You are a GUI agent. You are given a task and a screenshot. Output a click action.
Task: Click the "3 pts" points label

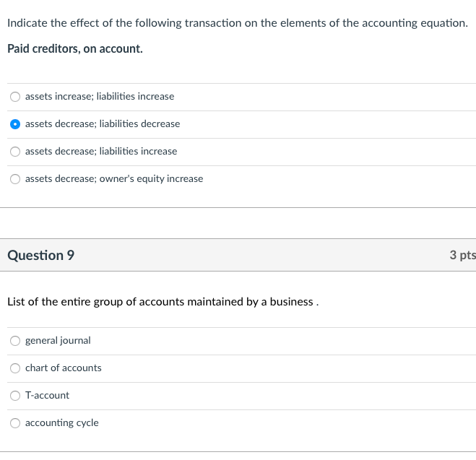coord(462,256)
